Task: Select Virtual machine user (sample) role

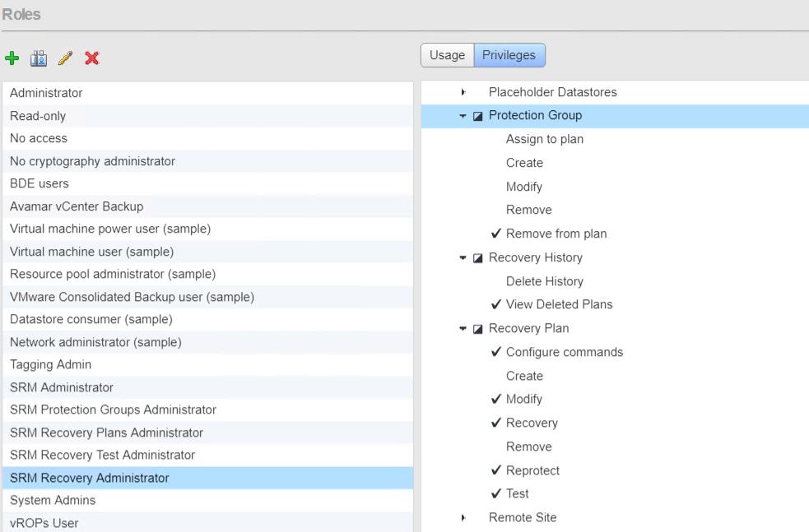Action: (208, 252)
